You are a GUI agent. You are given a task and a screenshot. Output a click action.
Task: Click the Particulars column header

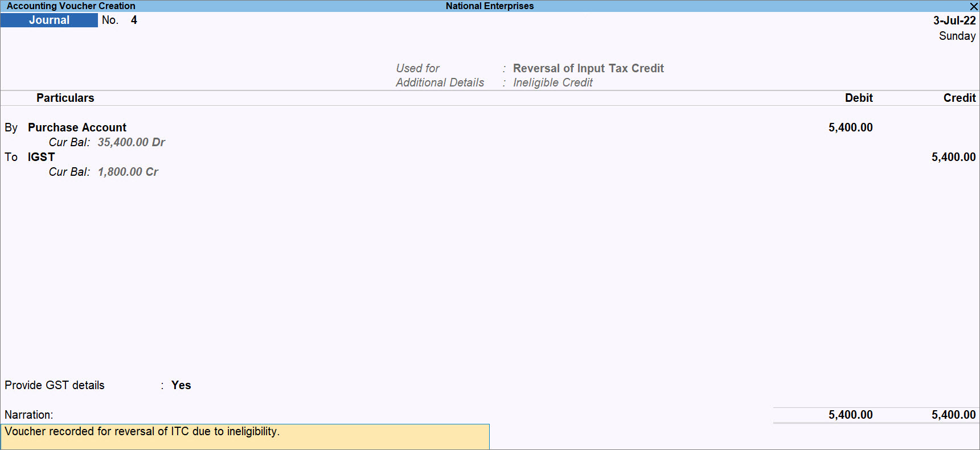point(65,98)
